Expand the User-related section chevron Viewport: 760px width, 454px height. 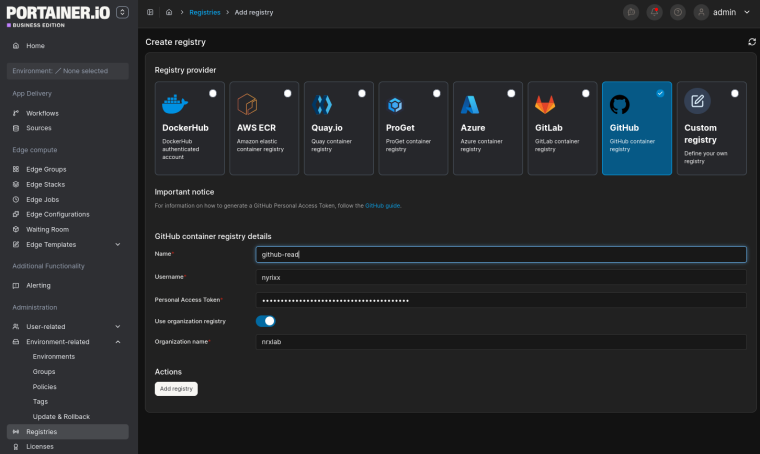(118, 327)
